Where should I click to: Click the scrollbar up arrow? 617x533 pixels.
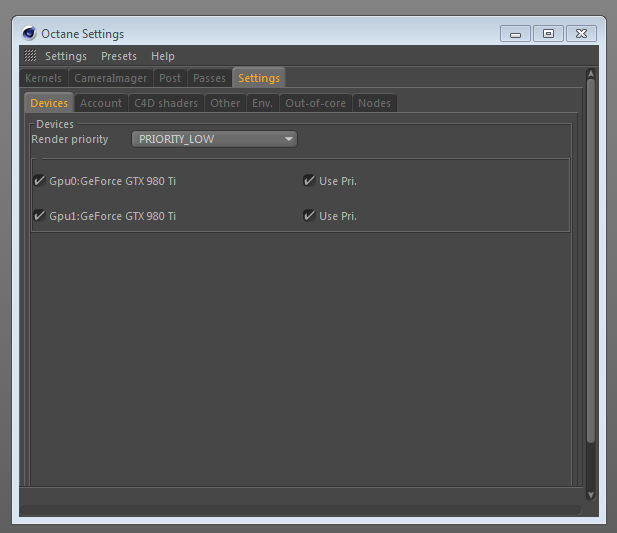[591, 74]
